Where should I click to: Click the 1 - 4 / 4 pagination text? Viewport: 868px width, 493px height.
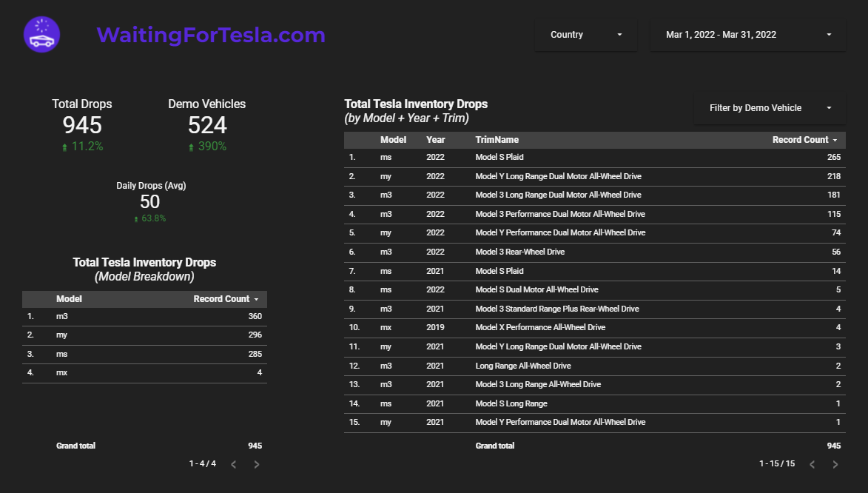[x=203, y=463]
